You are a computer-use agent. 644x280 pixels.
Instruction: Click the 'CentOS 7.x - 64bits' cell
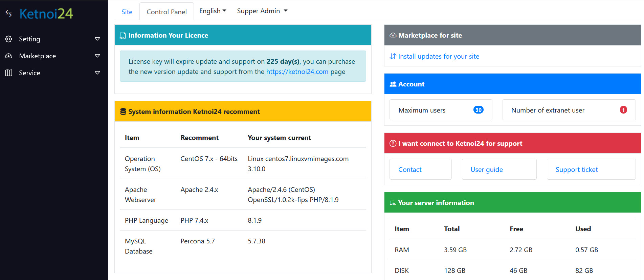[209, 159]
